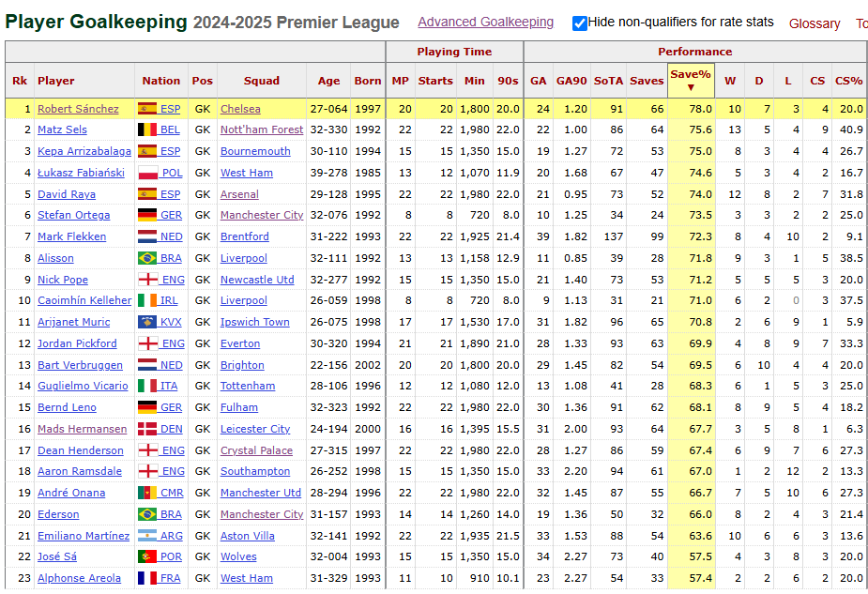This screenshot has height=594, width=868.
Task: Select Born year 2002 in Verbruggen row
Action: tap(368, 365)
